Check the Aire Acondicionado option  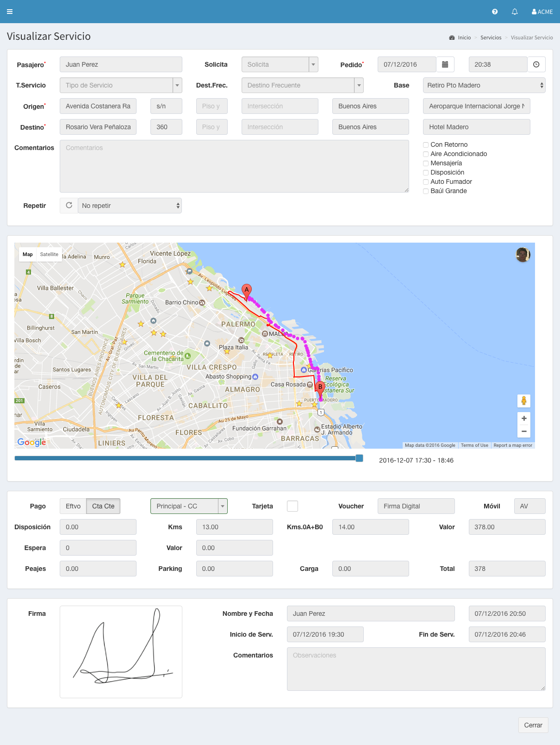pyautogui.click(x=426, y=154)
